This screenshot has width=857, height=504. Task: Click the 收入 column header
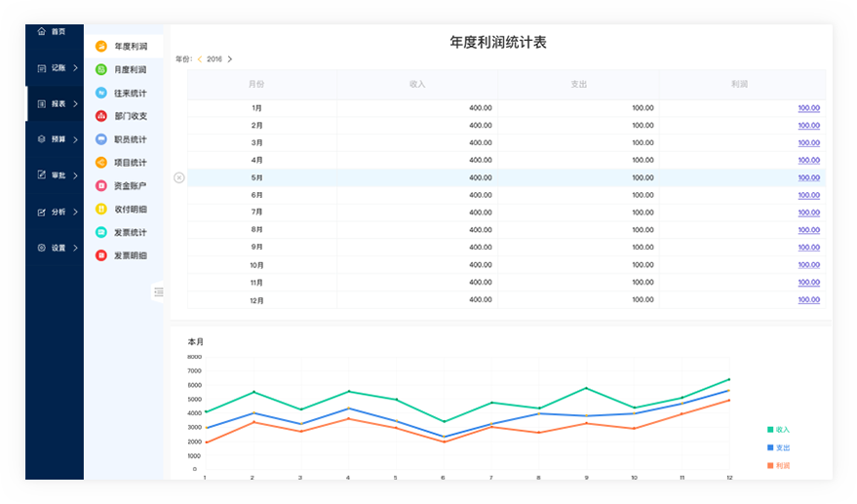coord(417,84)
